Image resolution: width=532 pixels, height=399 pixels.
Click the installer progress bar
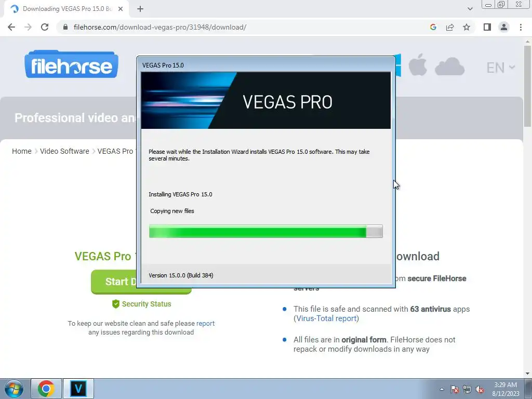[265, 231]
